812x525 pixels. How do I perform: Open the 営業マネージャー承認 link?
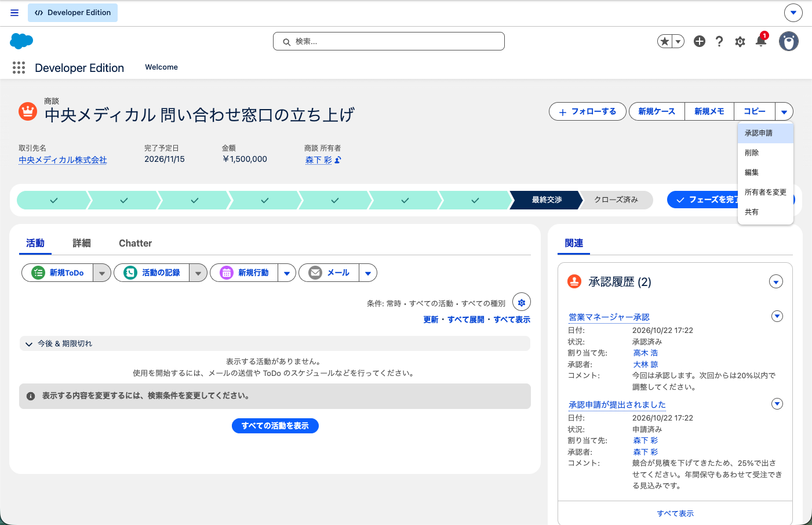tap(609, 317)
